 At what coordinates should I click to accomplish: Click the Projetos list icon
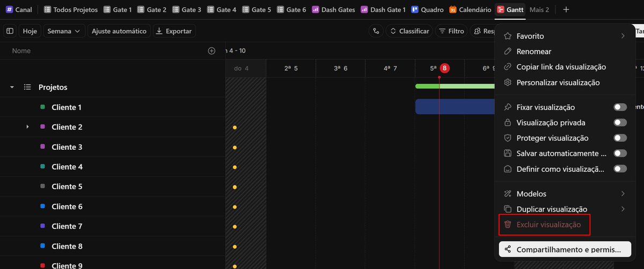coord(27,87)
